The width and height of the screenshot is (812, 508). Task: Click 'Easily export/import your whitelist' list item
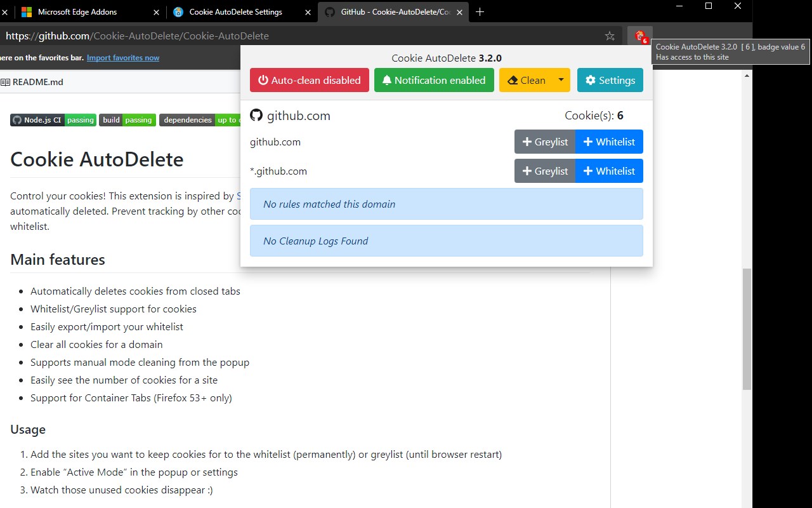click(107, 326)
